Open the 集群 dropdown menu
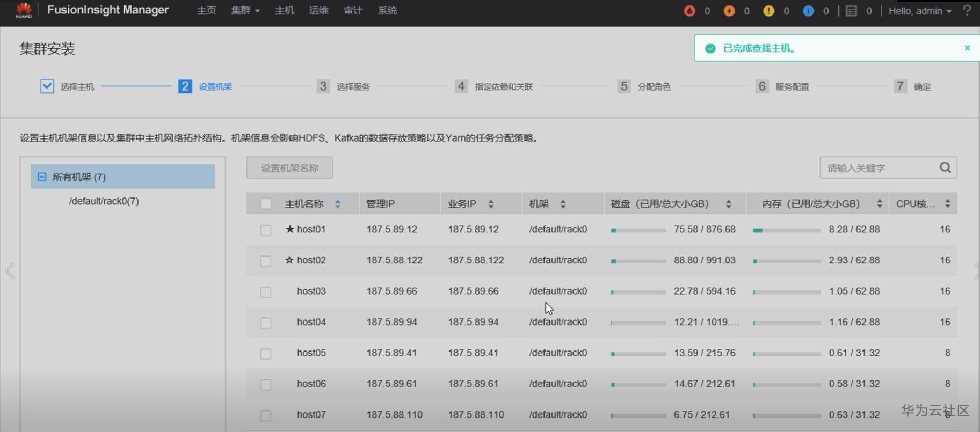980x432 pixels. click(x=245, y=11)
